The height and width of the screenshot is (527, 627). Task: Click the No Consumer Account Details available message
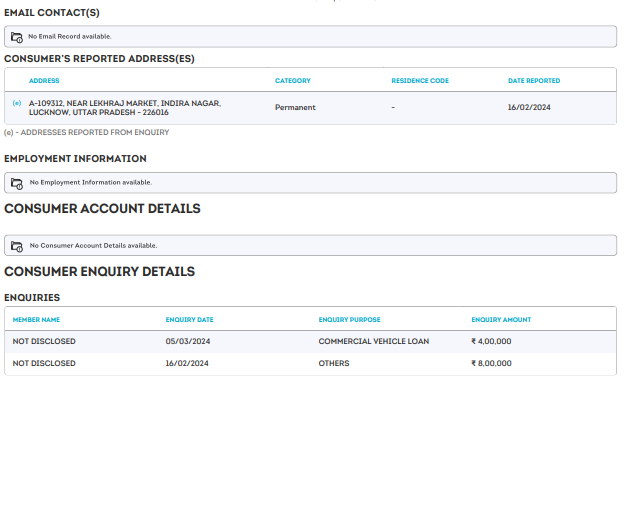point(93,246)
